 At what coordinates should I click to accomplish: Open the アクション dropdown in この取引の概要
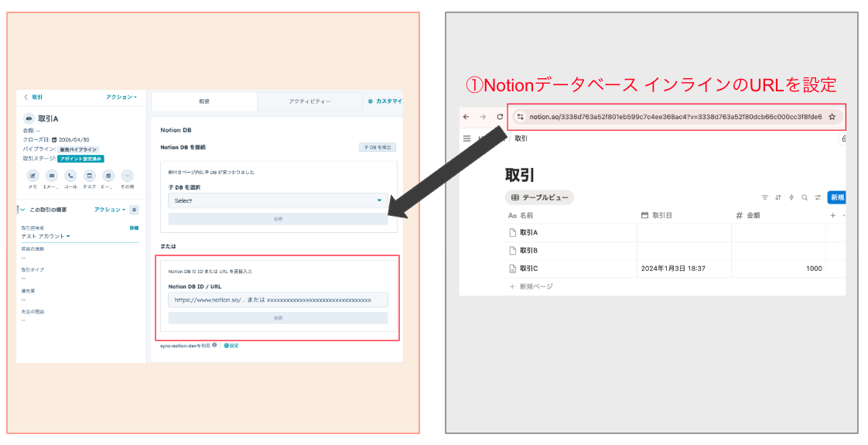pyautogui.click(x=110, y=210)
